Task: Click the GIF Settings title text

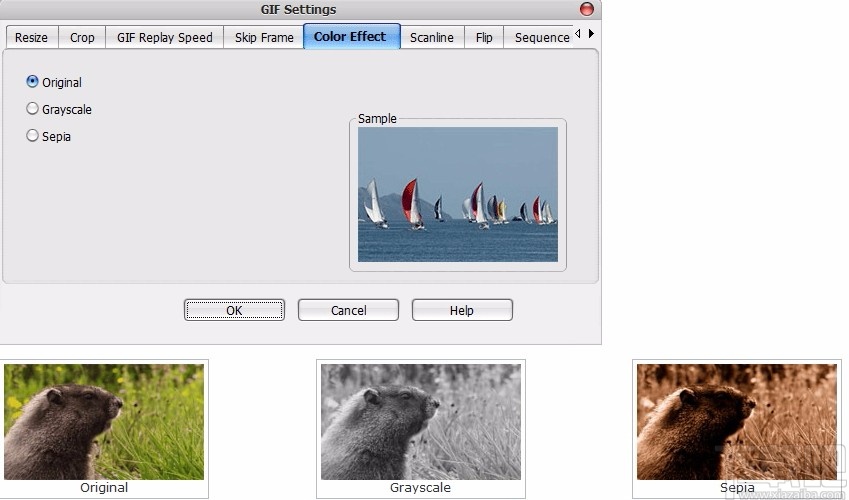Action: click(x=298, y=9)
